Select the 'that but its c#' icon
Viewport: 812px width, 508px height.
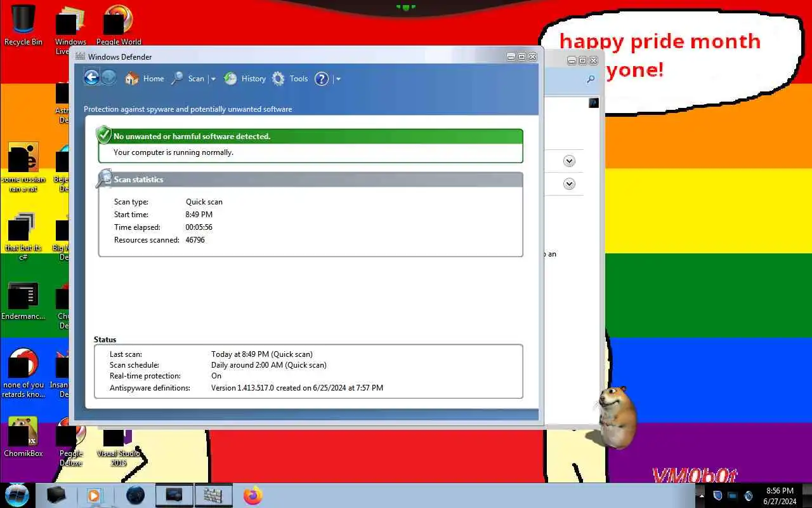tap(23, 237)
